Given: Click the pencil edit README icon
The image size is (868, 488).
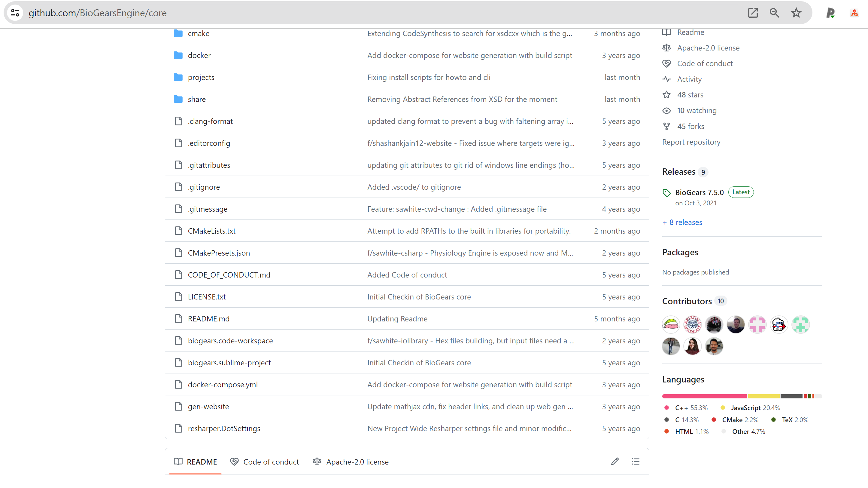Looking at the screenshot, I should pyautogui.click(x=615, y=461).
